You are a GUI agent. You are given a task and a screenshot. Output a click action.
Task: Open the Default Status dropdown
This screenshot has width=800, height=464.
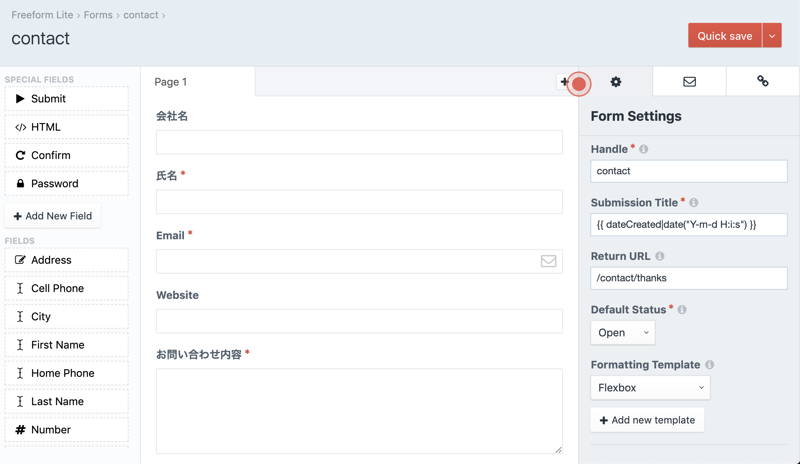(622, 333)
